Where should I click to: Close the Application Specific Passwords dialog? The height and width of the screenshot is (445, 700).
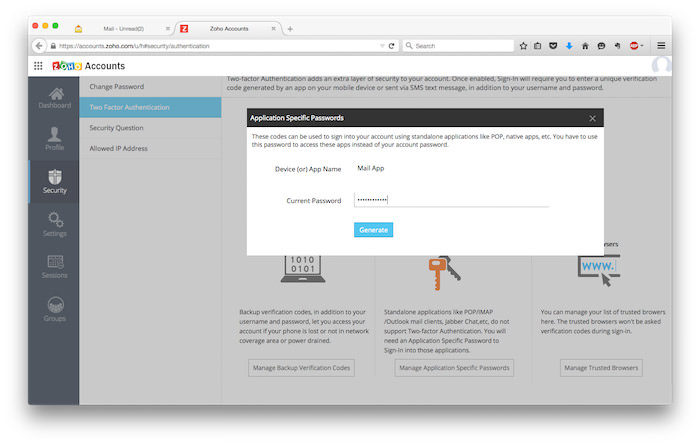pos(592,118)
